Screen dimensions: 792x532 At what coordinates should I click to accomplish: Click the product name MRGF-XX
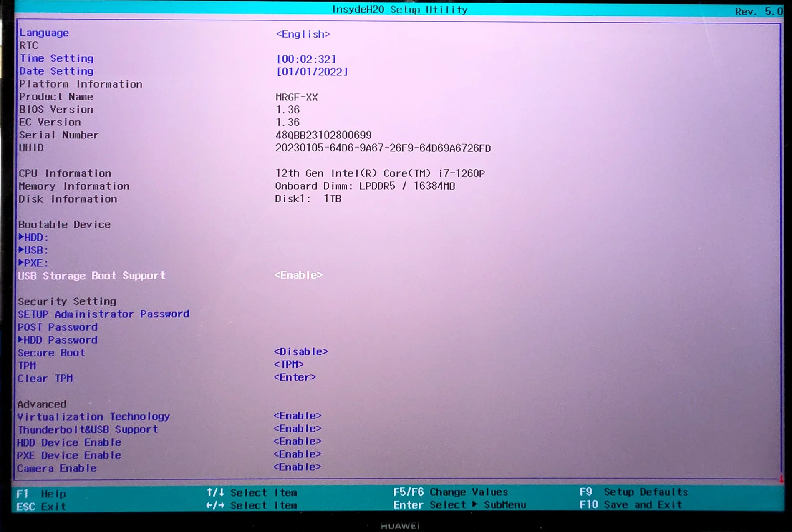[x=297, y=97]
